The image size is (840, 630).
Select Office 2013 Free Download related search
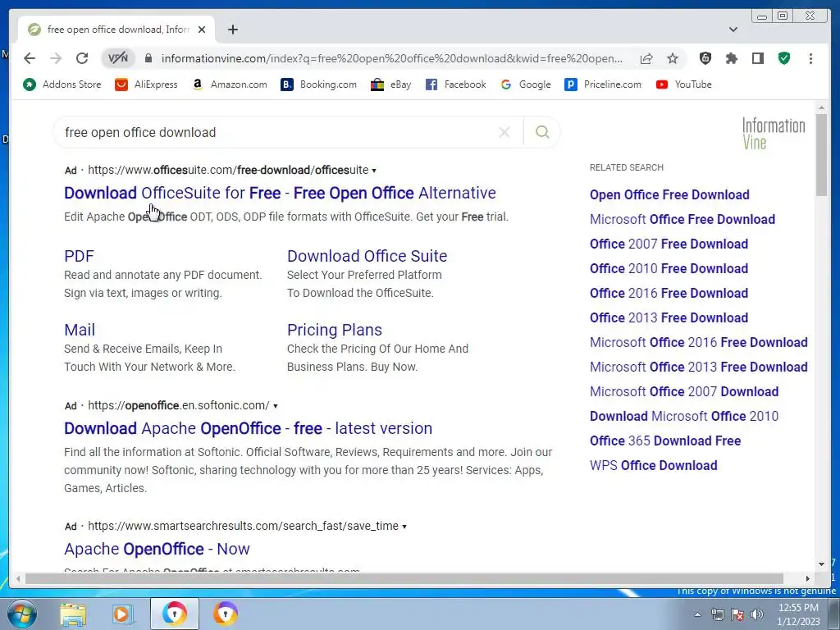(669, 318)
